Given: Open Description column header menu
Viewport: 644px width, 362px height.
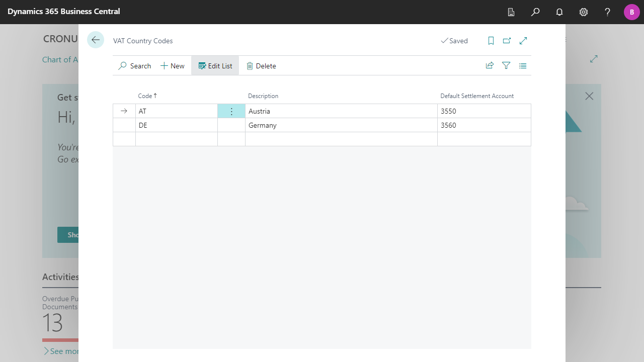Looking at the screenshot, I should pyautogui.click(x=263, y=96).
